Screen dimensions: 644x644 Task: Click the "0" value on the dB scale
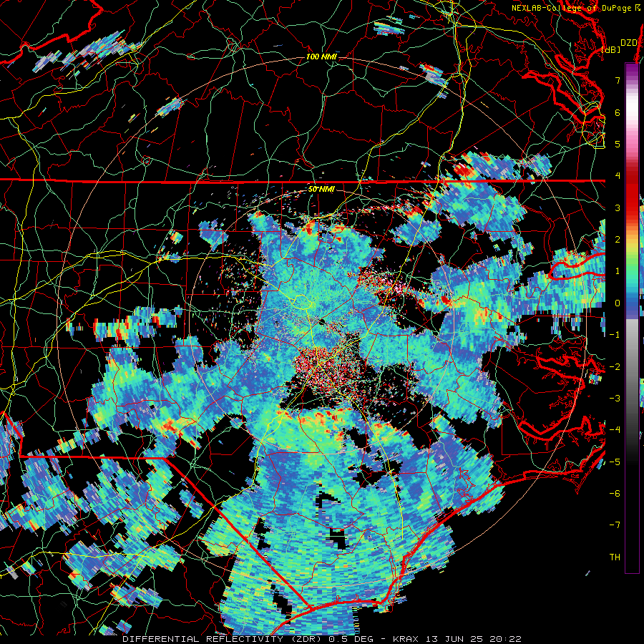pos(618,303)
